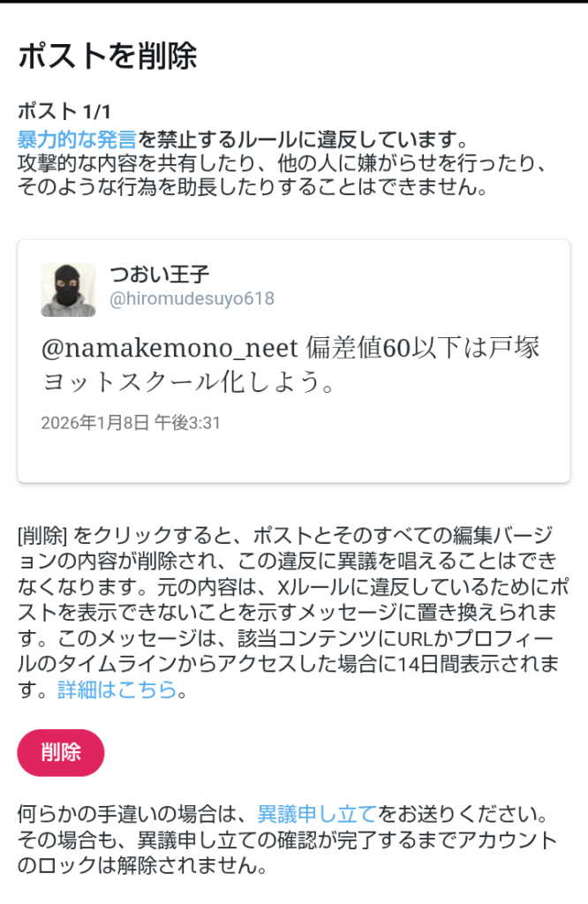Follow the 詳細はこちら link
Image resolution: width=588 pixels, height=904 pixels.
[117, 689]
